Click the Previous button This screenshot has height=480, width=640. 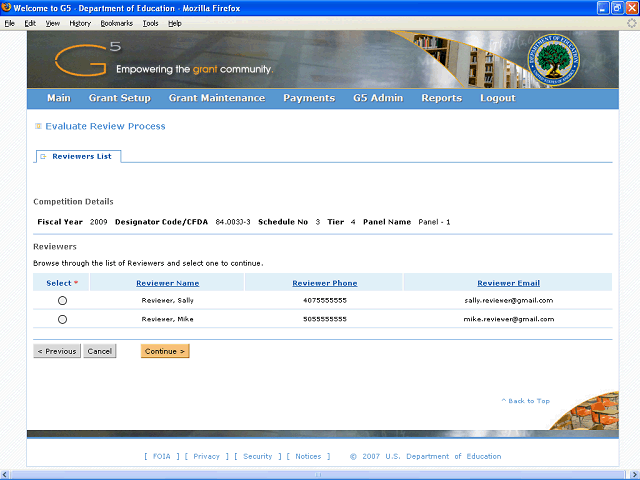click(57, 351)
